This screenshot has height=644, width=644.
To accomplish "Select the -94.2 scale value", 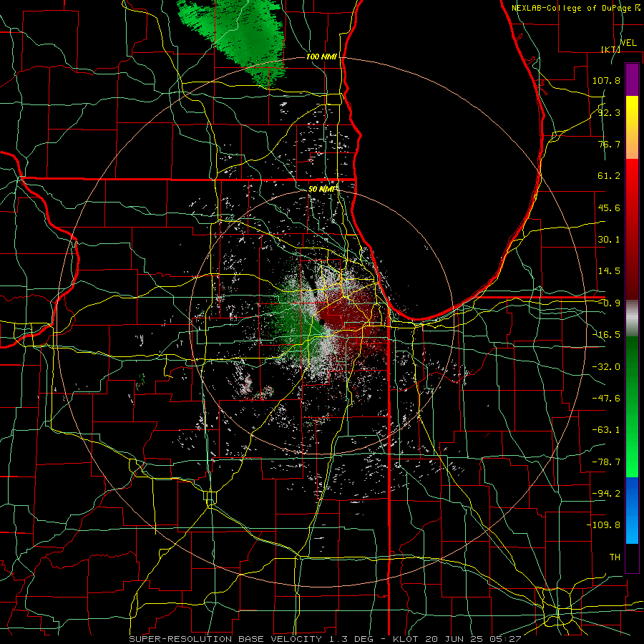I will click(x=606, y=493).
